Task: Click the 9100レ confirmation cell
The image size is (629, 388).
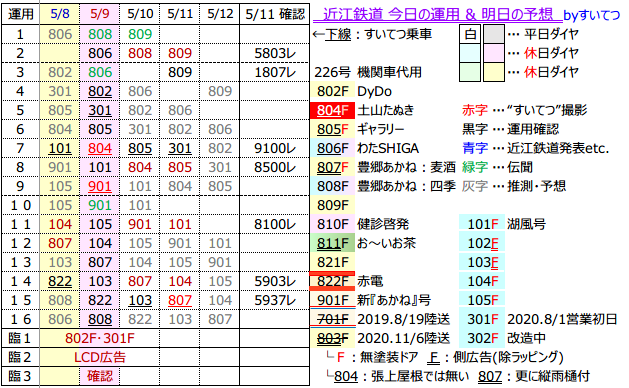Action: pos(275,148)
